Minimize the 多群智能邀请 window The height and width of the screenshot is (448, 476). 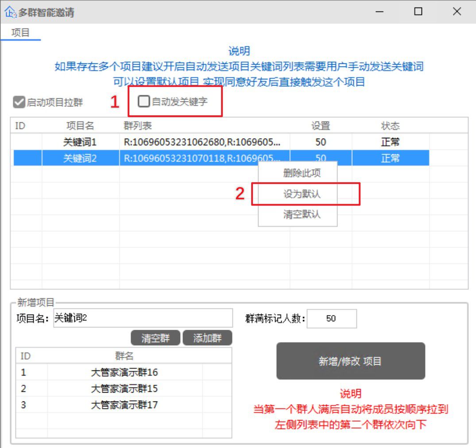pos(379,12)
